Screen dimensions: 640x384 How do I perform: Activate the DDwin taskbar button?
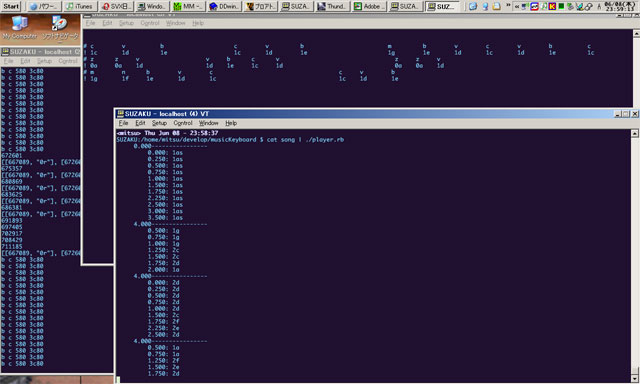tap(224, 6)
